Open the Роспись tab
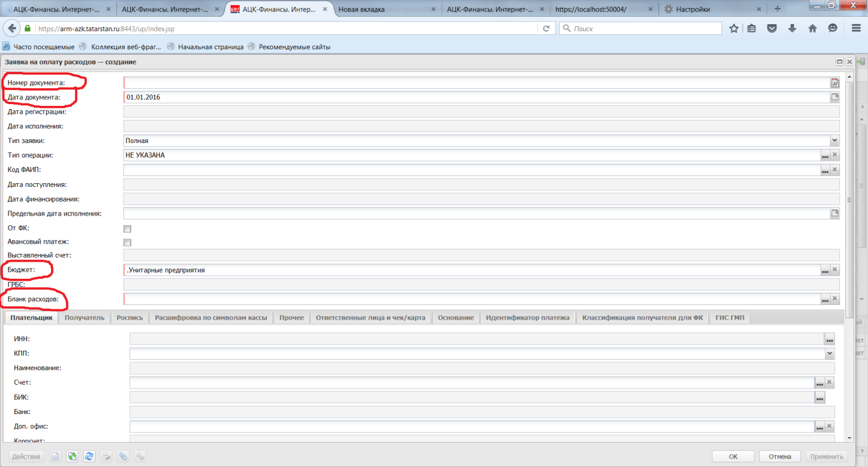Viewport: 868px width, 467px height. click(x=130, y=317)
